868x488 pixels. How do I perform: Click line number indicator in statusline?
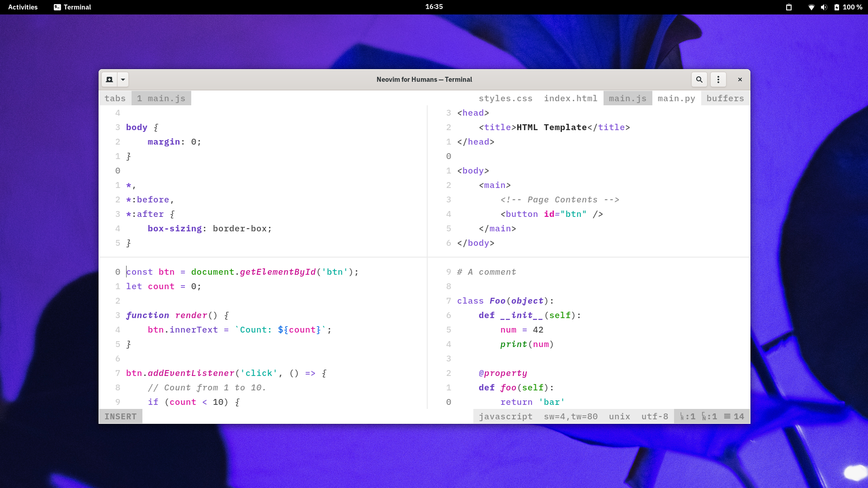[x=688, y=417]
